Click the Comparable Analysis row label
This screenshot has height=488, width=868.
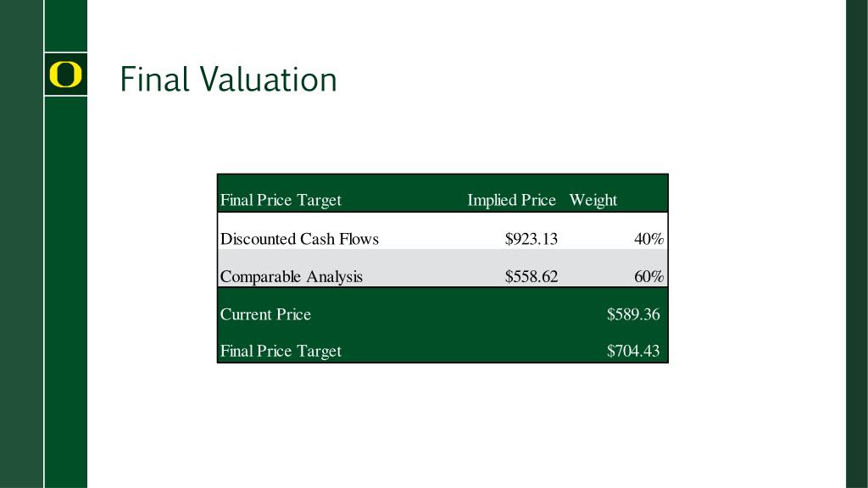pyautogui.click(x=291, y=276)
